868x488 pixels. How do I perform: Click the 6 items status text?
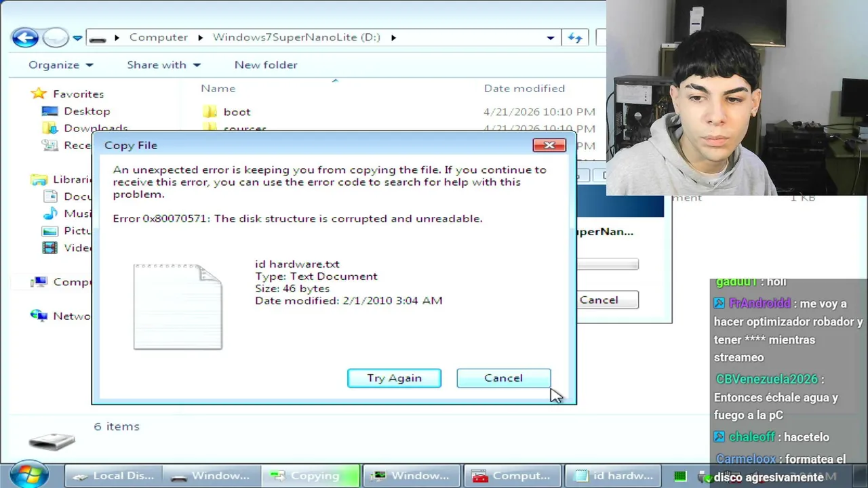pos(117,426)
